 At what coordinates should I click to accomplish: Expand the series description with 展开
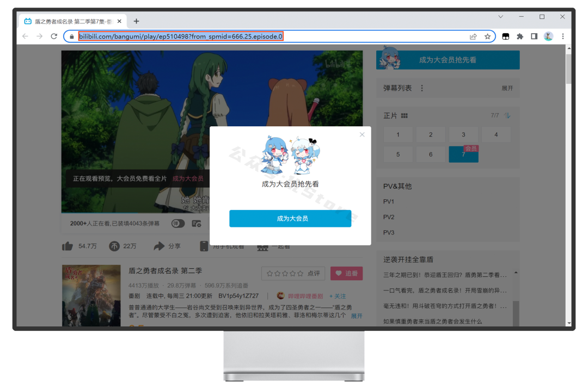pos(357,316)
